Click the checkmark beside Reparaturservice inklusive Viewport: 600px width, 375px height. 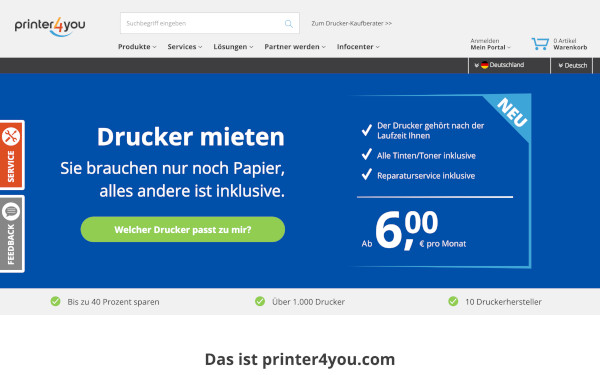pyautogui.click(x=367, y=174)
